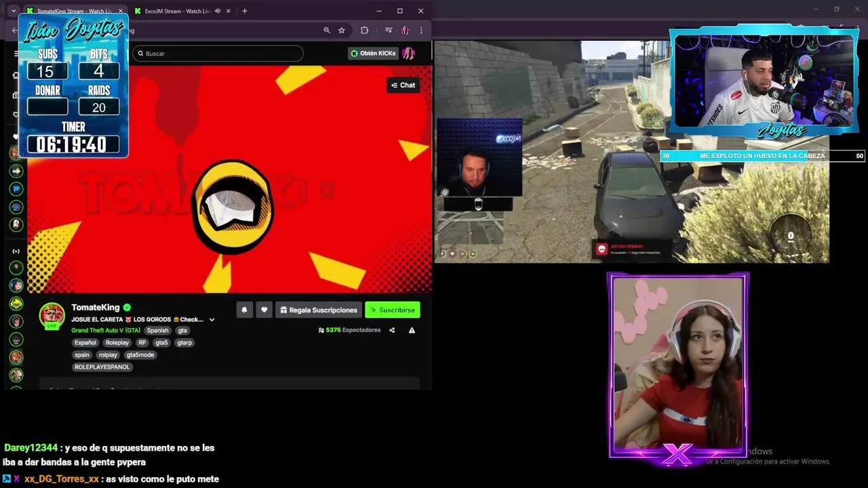Toggle the heart follow button

(264, 310)
